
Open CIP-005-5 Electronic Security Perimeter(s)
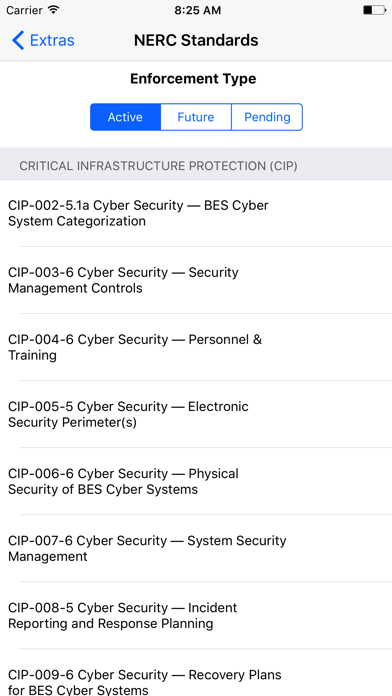click(196, 414)
